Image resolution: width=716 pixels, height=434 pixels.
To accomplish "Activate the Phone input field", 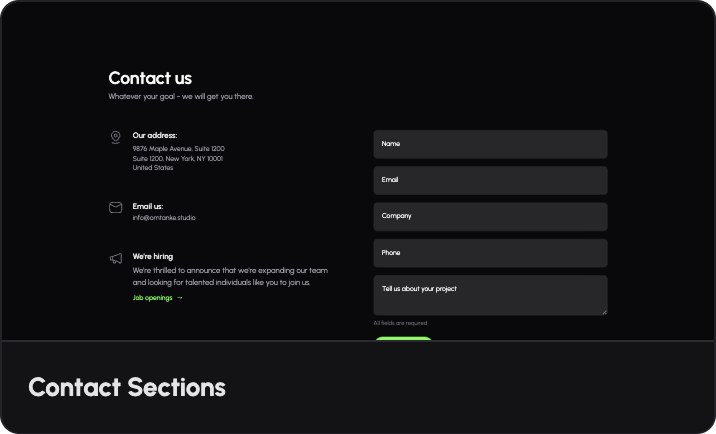I will pos(490,253).
